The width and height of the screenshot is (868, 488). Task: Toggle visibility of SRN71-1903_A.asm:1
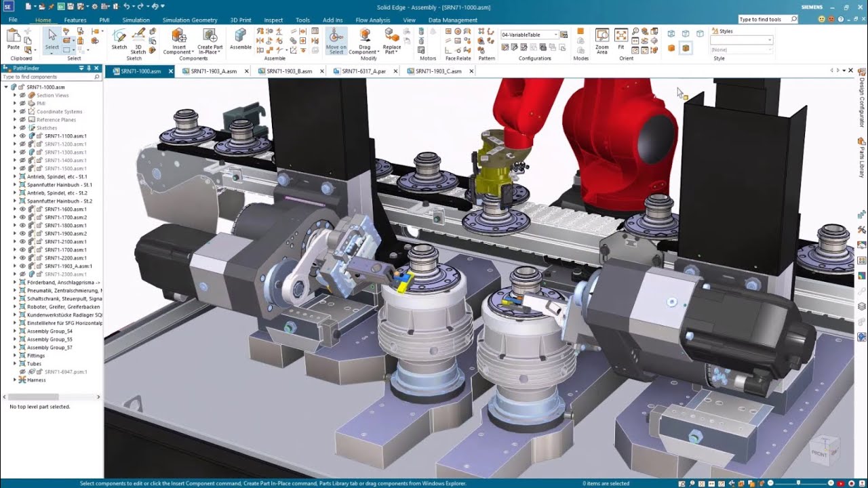point(22,266)
